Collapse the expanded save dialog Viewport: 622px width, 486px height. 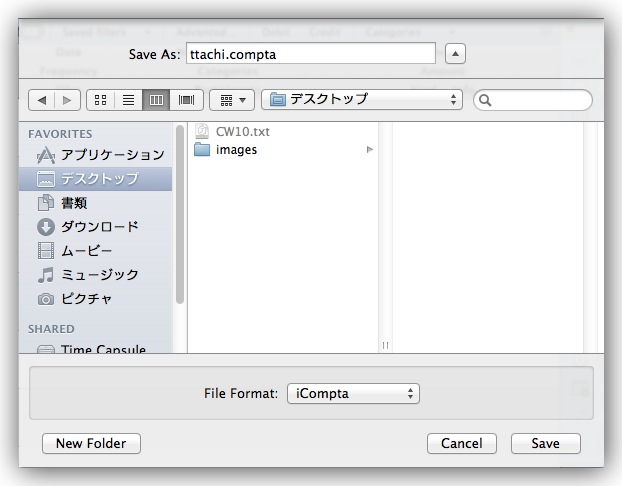(455, 54)
